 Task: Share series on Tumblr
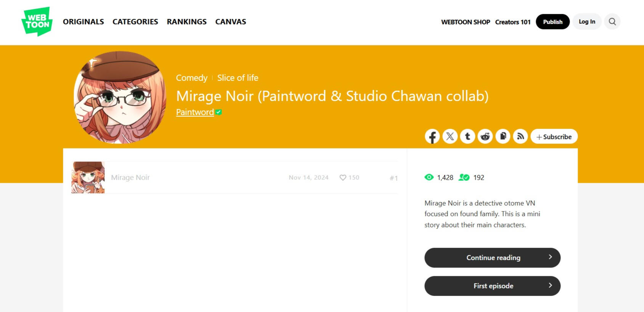[x=467, y=137]
